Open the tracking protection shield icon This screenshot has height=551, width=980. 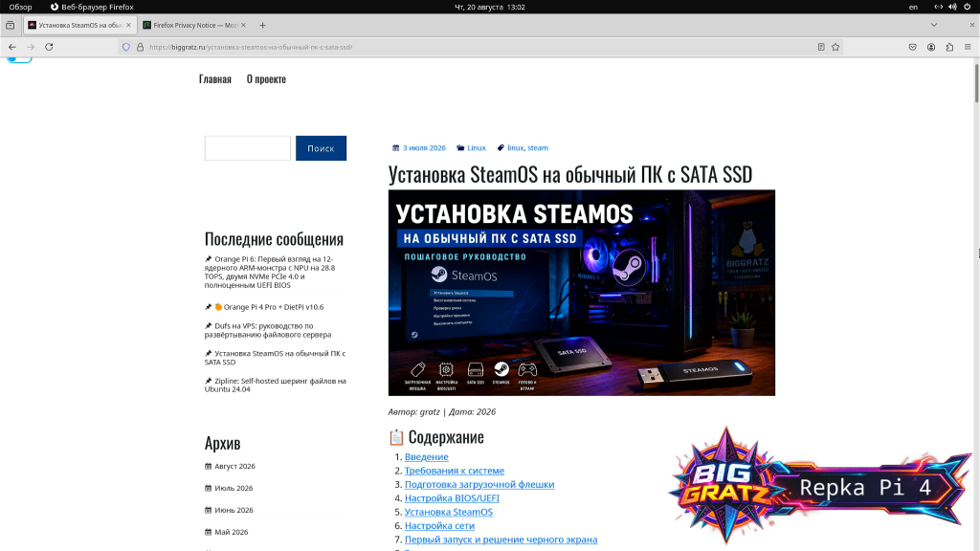pos(126,47)
